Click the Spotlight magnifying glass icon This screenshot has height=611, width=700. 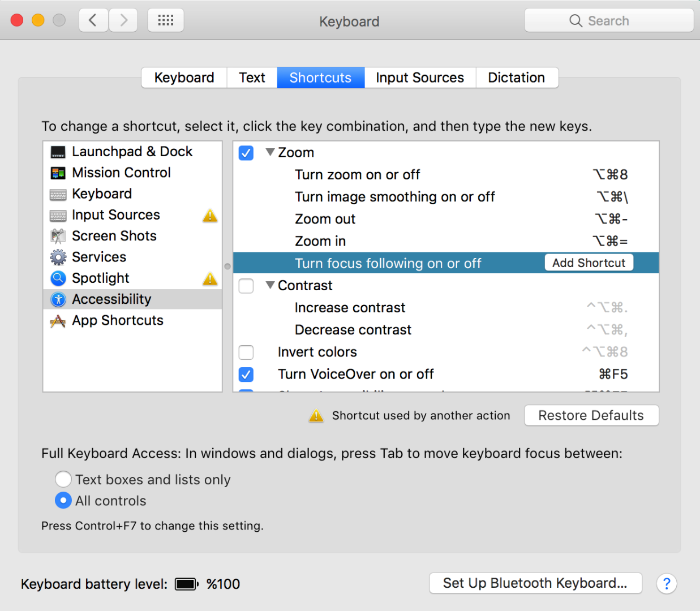58,278
